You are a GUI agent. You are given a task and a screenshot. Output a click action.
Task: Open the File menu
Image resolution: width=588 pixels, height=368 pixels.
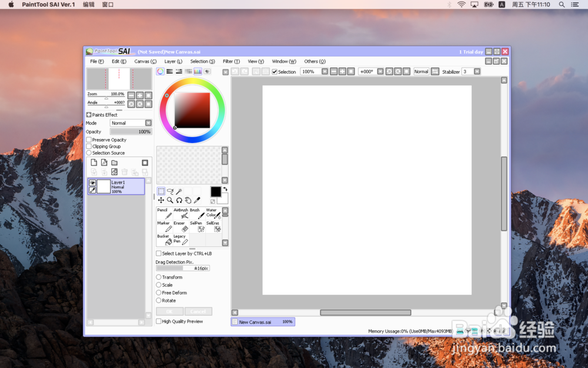(97, 61)
